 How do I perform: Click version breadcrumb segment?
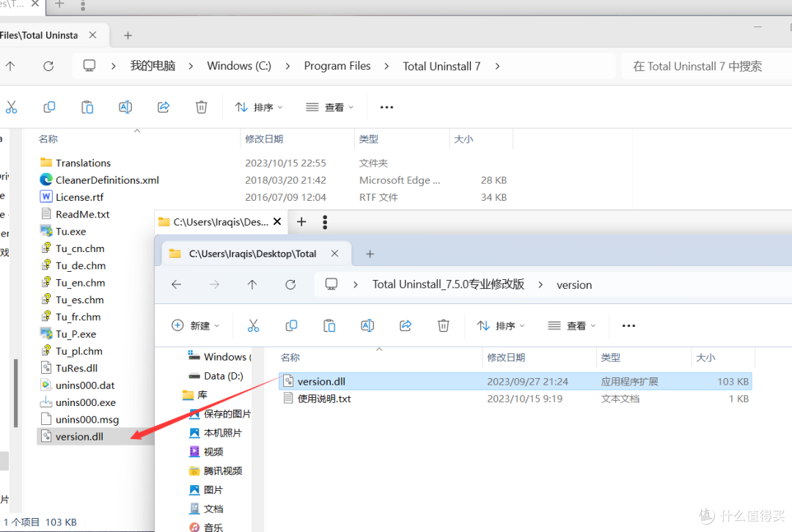pyautogui.click(x=574, y=284)
